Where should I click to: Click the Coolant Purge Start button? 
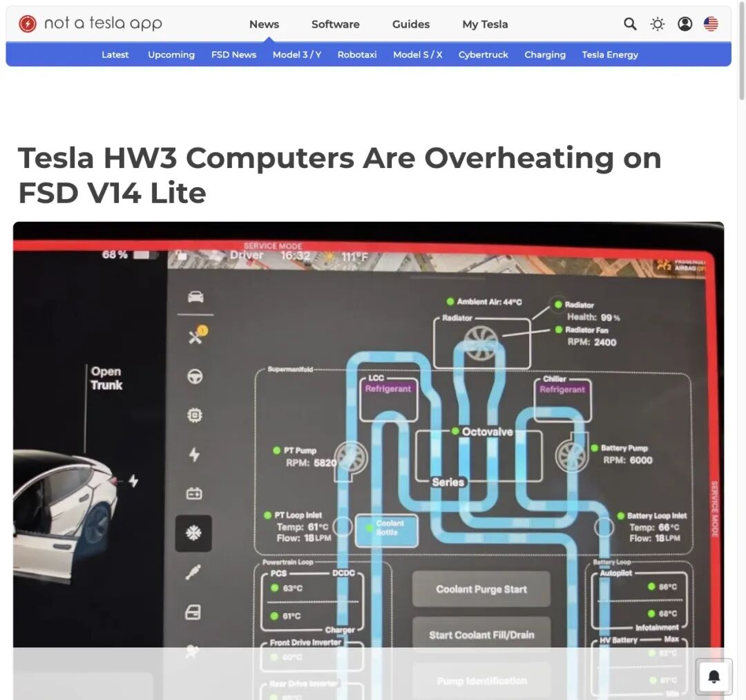(481, 589)
